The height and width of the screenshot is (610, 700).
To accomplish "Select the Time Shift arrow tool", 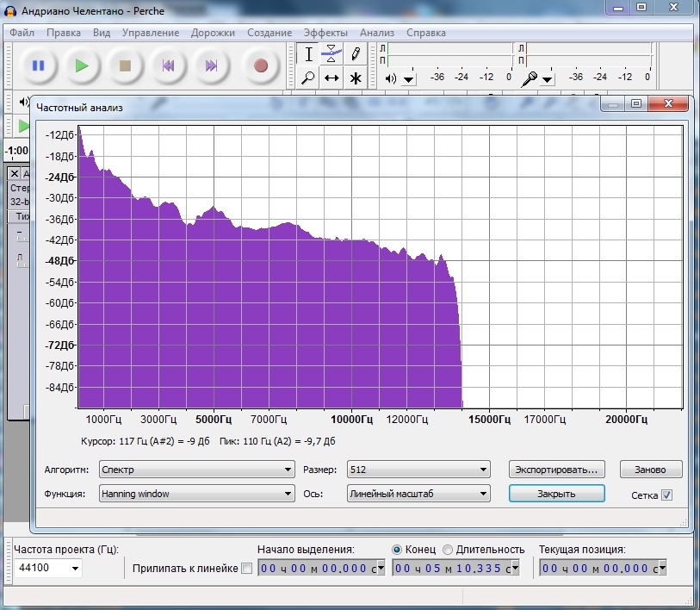I will [331, 78].
